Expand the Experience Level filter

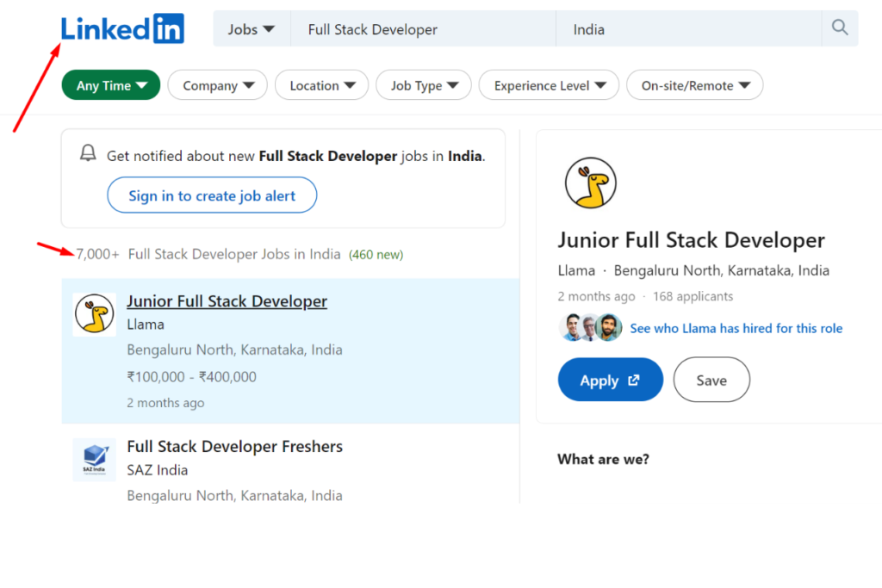(x=549, y=84)
